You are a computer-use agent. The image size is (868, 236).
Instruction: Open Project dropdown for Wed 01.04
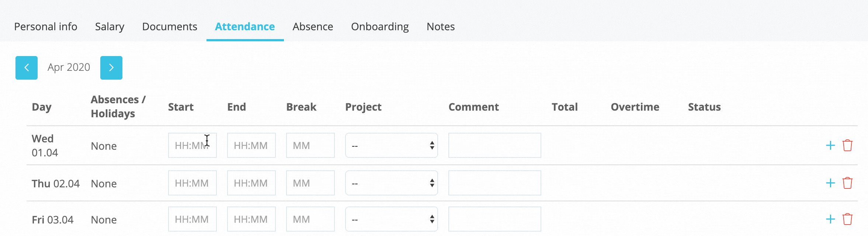(391, 145)
